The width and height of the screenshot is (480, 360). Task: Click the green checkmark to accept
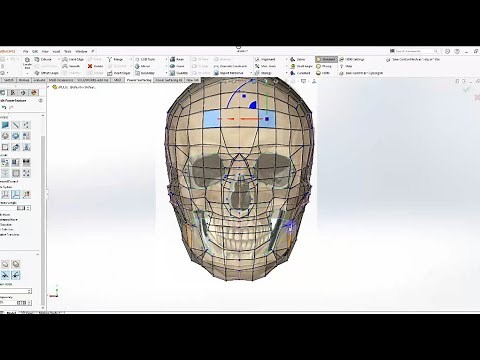[467, 89]
